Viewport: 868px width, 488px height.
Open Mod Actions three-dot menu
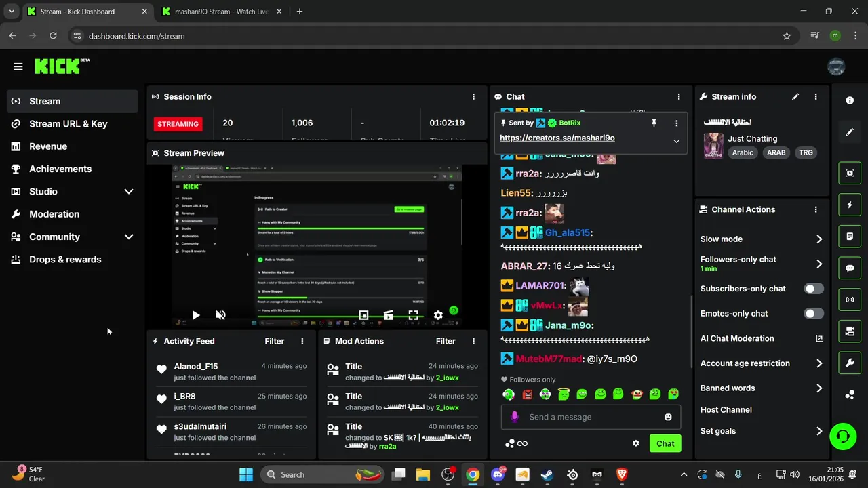click(473, 341)
